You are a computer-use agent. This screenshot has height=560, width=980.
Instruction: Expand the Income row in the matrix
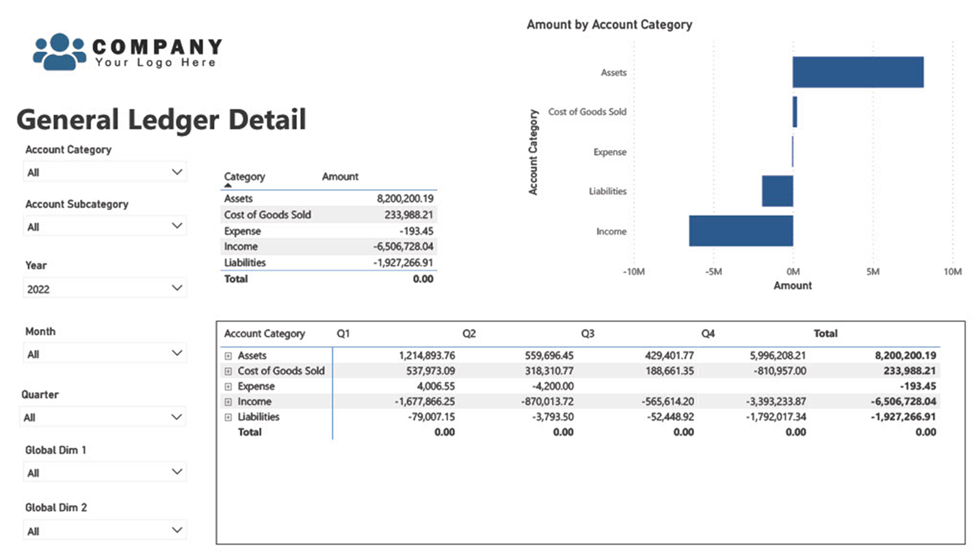point(228,402)
